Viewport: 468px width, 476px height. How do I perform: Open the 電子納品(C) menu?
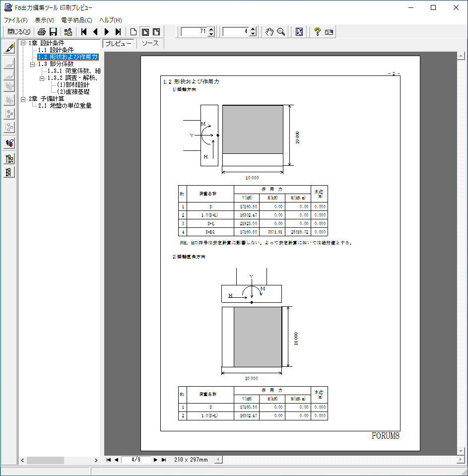tap(76, 20)
